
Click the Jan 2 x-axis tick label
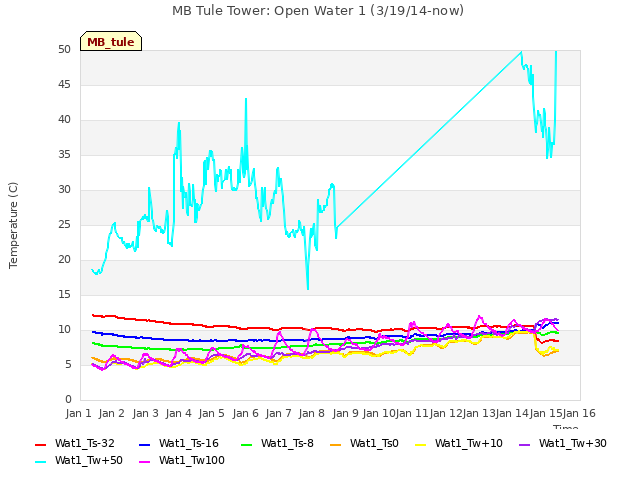pyautogui.click(x=111, y=413)
